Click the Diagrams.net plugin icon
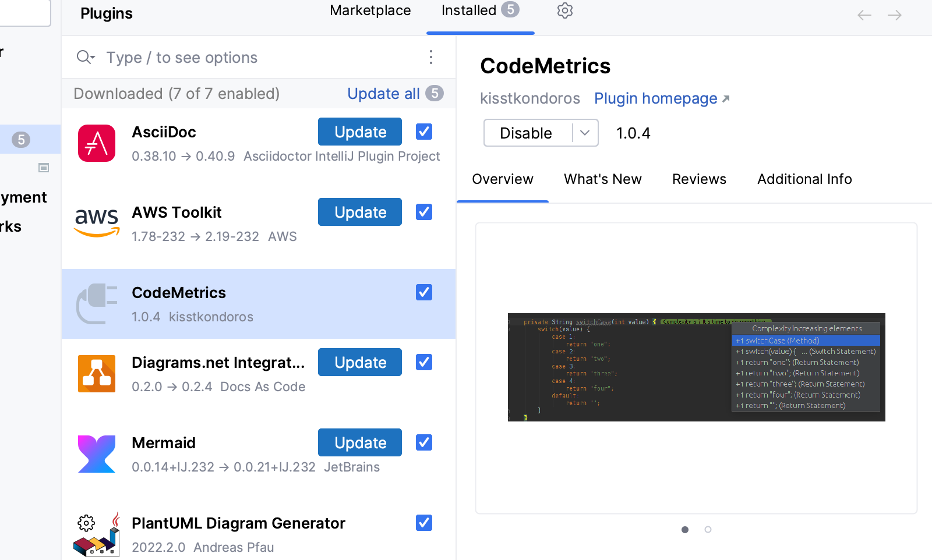The height and width of the screenshot is (560, 932). (x=97, y=374)
